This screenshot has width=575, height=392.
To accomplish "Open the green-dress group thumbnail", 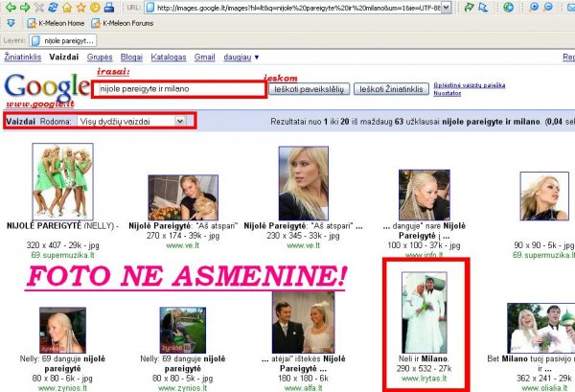I will (62, 181).
